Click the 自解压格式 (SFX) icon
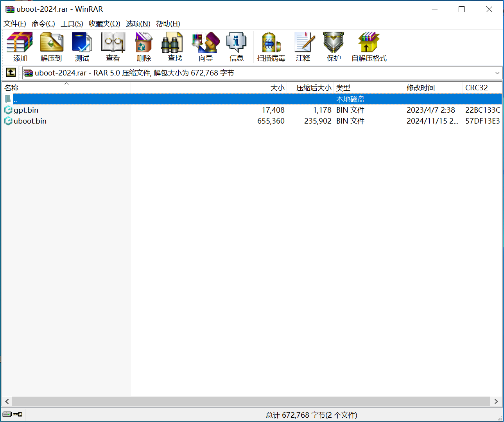Viewport: 504px width, 422px height. 369,47
